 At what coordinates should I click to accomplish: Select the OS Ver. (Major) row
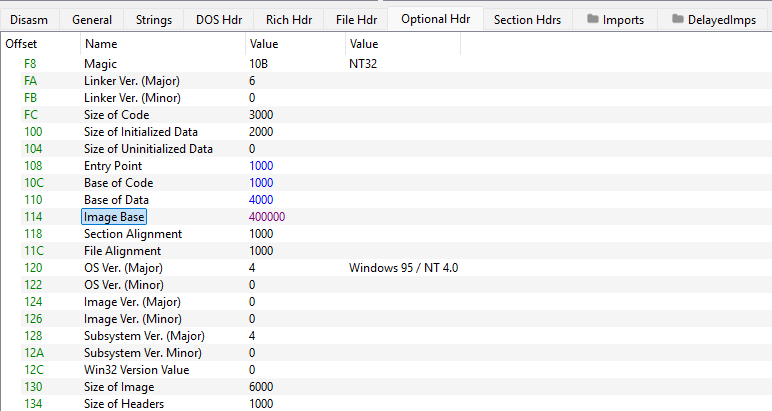point(124,267)
